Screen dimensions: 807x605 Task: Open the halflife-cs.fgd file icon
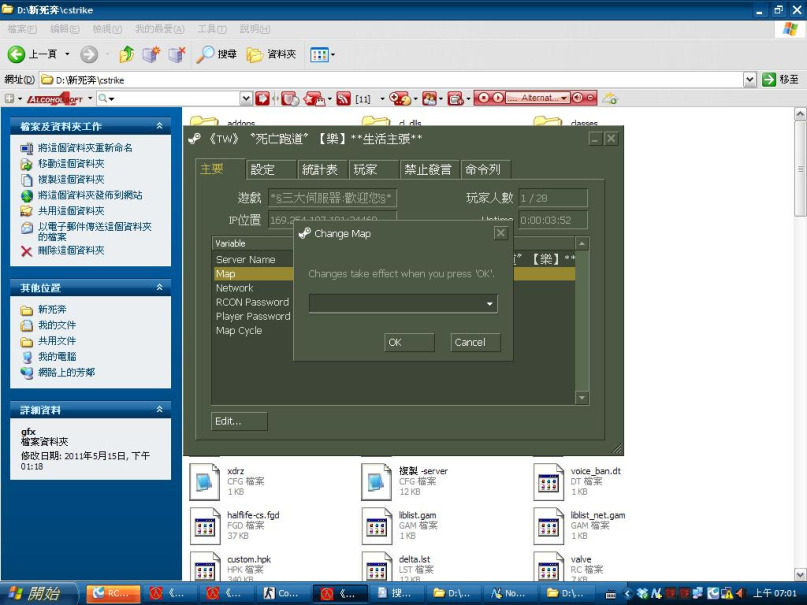205,526
